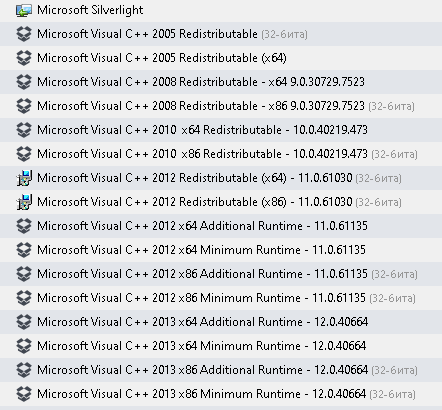Select Visual C++ 2012 Redistributable (x64) 11.0.61030

[221, 178]
